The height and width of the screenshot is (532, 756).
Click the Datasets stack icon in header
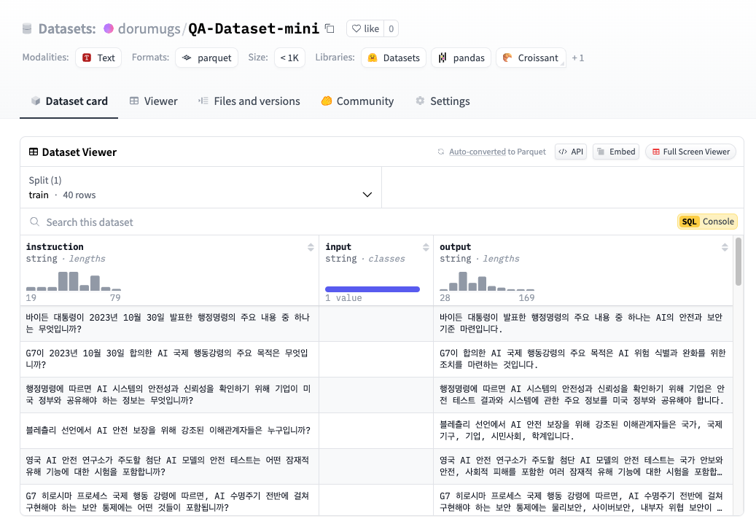click(x=27, y=28)
